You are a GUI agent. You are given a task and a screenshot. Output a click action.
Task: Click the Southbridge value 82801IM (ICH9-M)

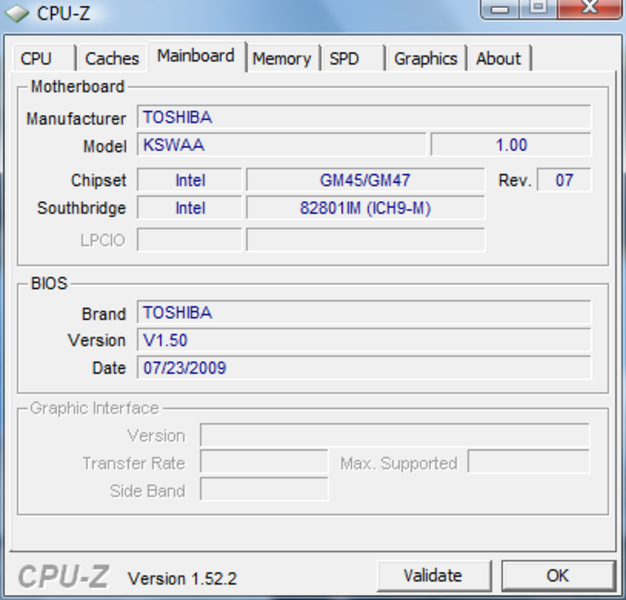pyautogui.click(x=365, y=208)
